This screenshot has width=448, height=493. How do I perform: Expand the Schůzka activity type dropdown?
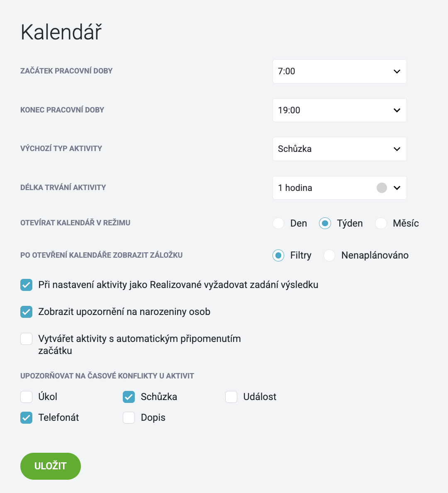click(340, 149)
